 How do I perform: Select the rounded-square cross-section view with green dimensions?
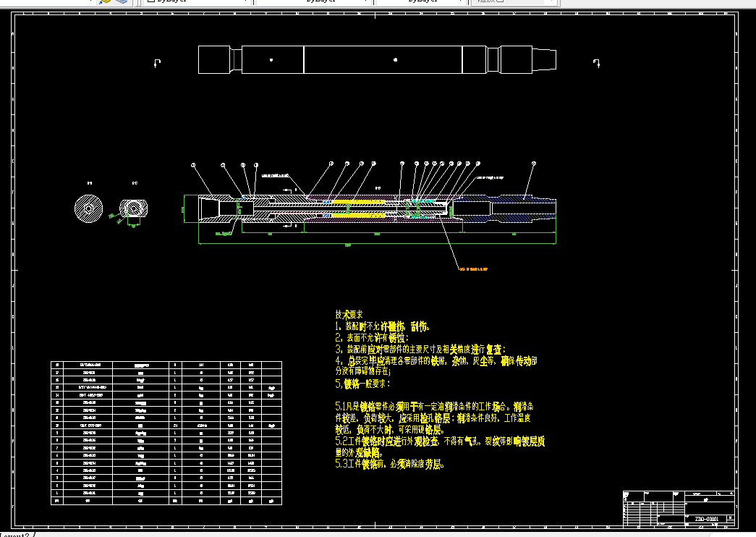(x=133, y=208)
